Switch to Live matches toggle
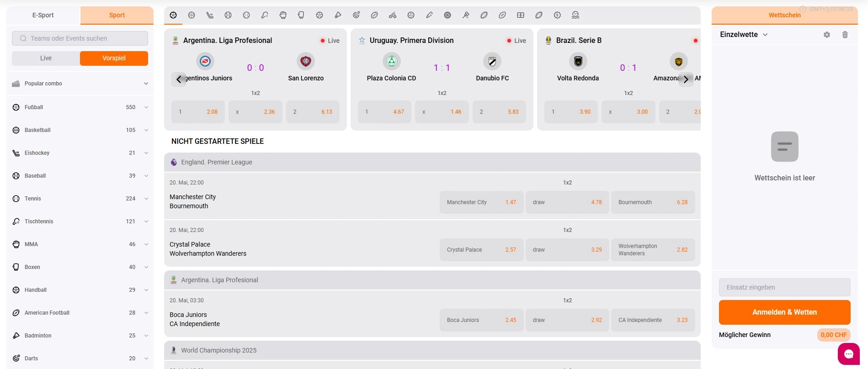The image size is (868, 369). [46, 58]
